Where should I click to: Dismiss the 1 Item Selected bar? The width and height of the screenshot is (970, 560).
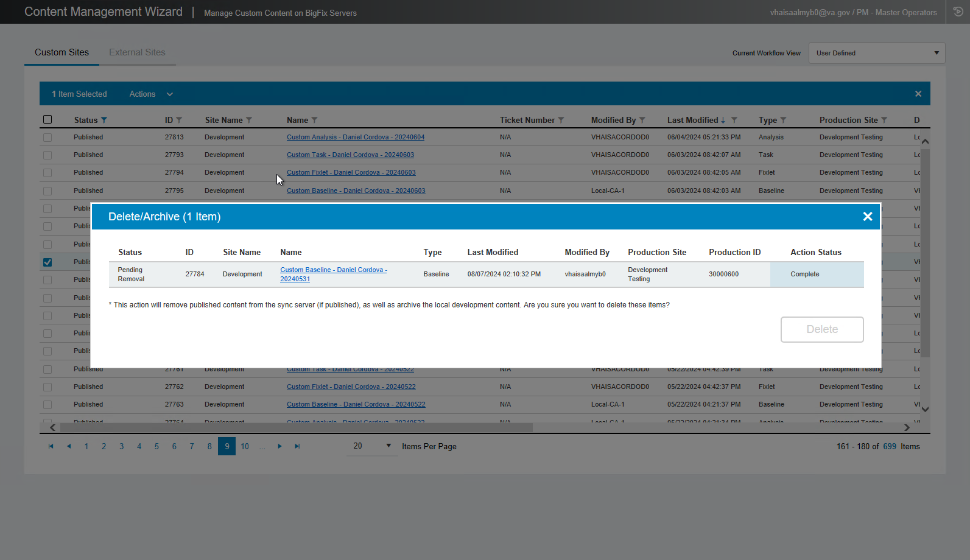click(x=918, y=94)
